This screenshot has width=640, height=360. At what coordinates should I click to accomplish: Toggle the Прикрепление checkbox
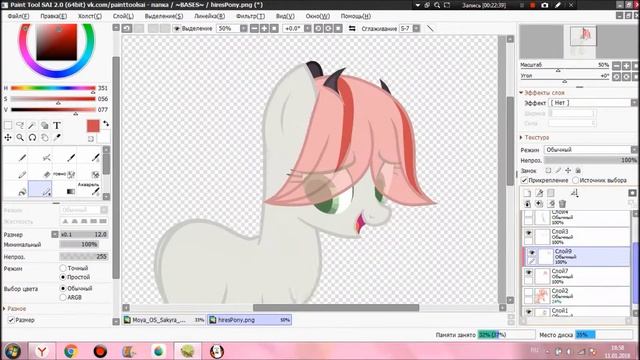click(x=524, y=180)
